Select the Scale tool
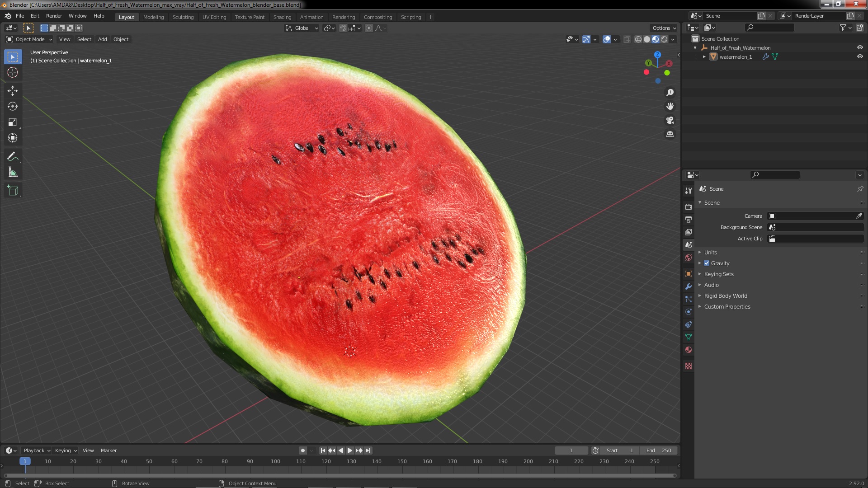The width and height of the screenshot is (868, 488). click(13, 122)
